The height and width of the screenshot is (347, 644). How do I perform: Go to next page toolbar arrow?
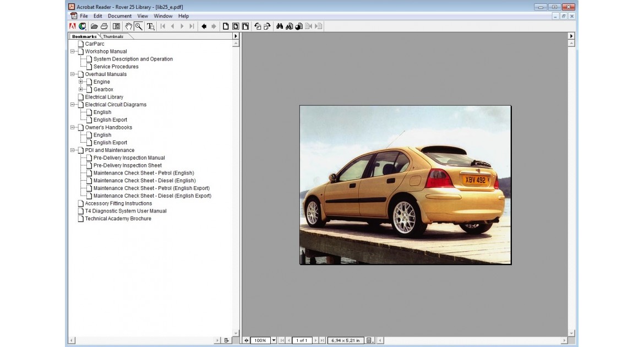(182, 26)
